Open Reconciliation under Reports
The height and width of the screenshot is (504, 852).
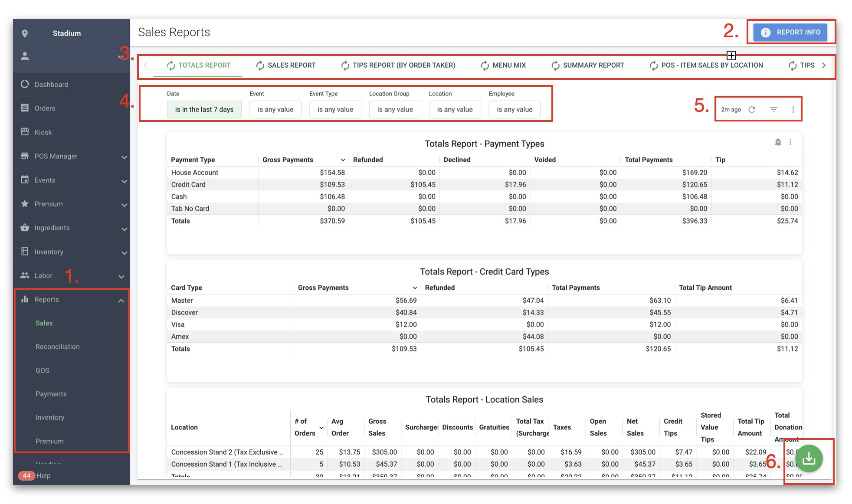[57, 347]
